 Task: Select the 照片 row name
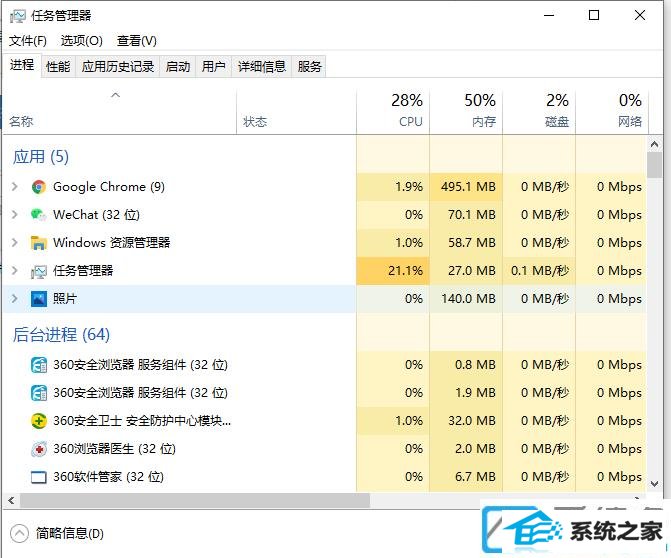click(x=65, y=298)
